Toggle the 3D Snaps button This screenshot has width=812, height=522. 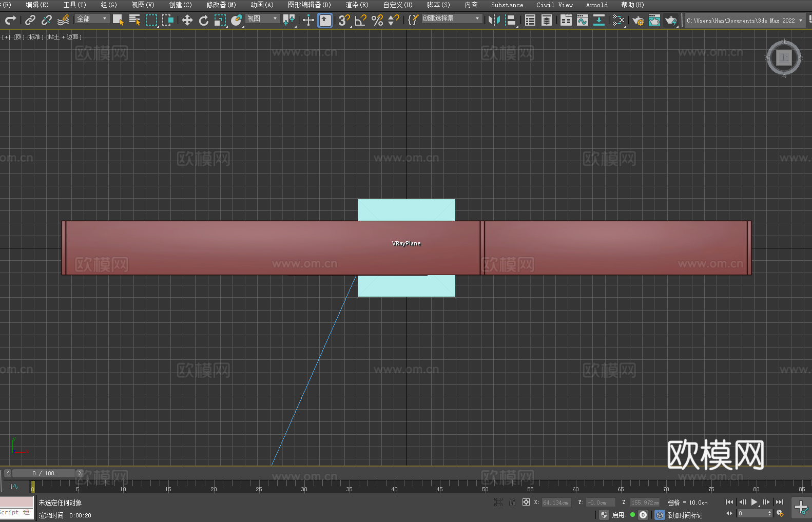[x=344, y=20]
